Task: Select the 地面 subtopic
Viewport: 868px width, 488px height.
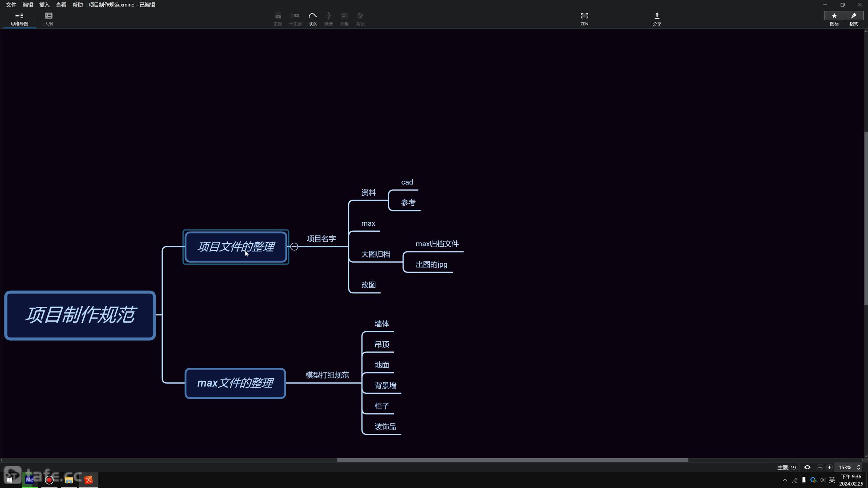Action: coord(381,365)
